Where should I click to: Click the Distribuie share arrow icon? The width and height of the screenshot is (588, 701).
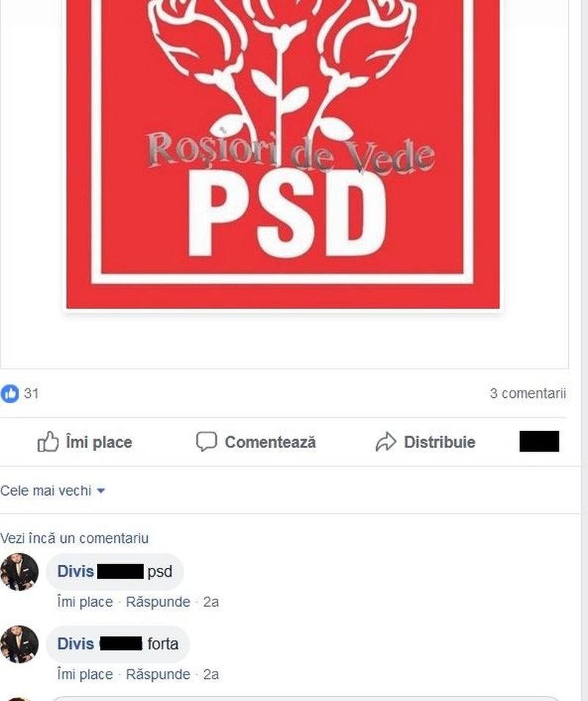pyautogui.click(x=386, y=441)
